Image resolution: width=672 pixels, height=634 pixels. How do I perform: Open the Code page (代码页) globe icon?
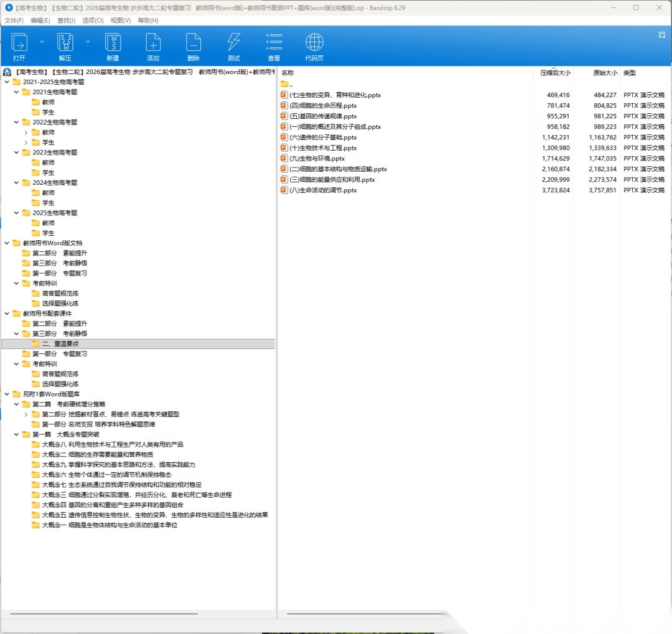314,42
